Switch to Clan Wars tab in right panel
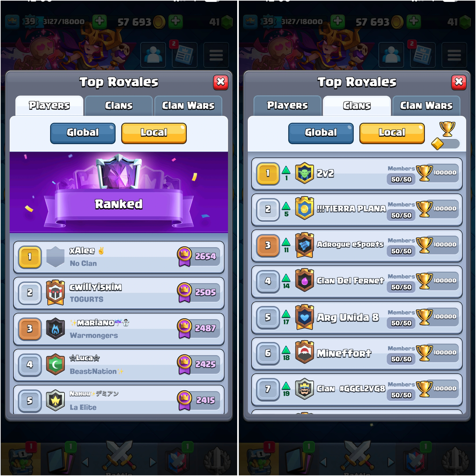The width and height of the screenshot is (476, 476). click(x=426, y=106)
